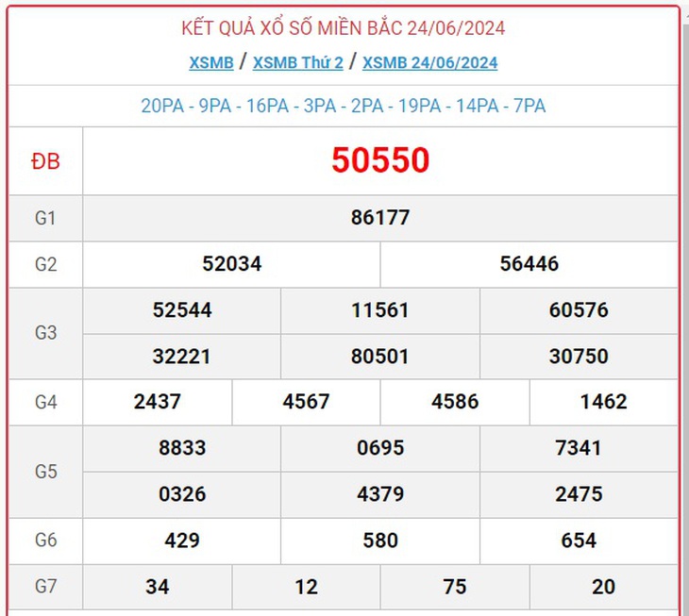Select the G5 number 0695
Image resolution: width=689 pixels, height=616 pixels.
coord(380,448)
